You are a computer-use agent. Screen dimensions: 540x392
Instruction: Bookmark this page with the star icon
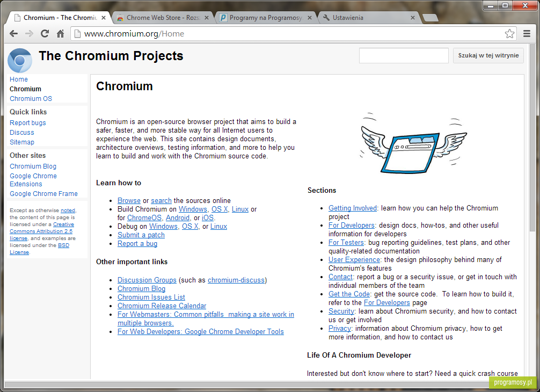pyautogui.click(x=509, y=34)
